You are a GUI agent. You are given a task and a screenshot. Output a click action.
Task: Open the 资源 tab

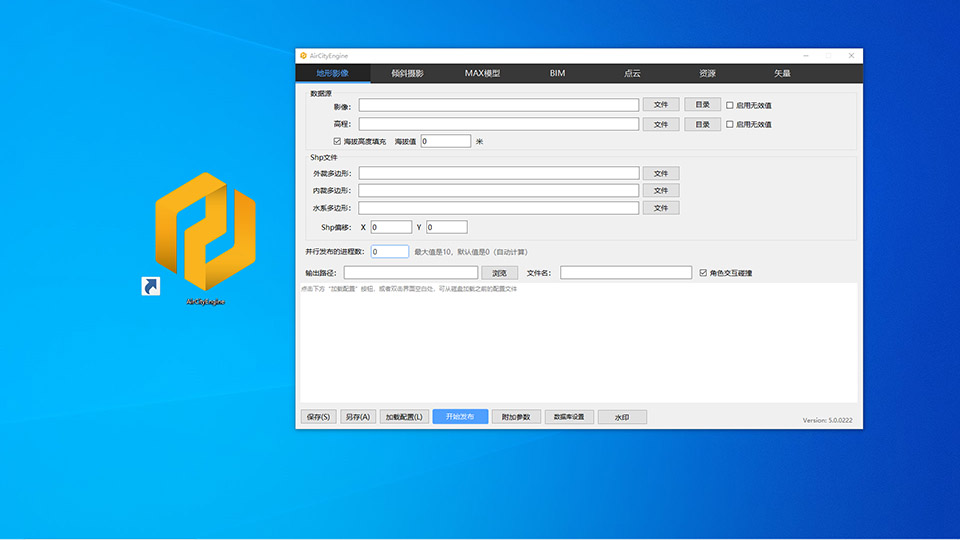click(707, 73)
